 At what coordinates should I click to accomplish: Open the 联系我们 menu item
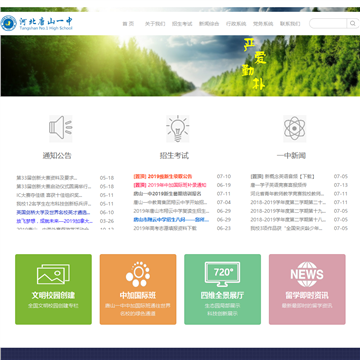click(x=290, y=24)
